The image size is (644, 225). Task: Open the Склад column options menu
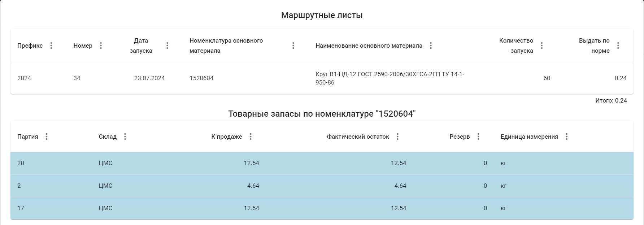coord(125,137)
